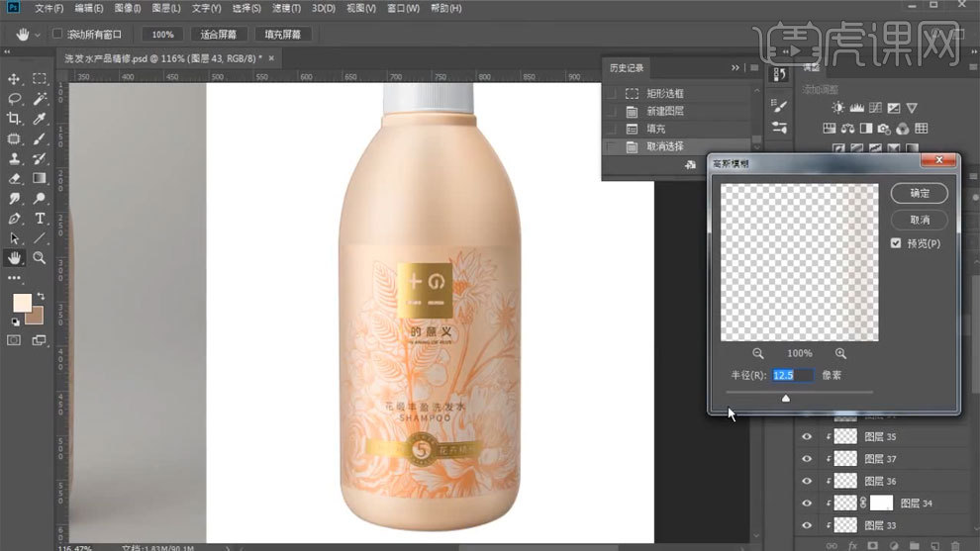The height and width of the screenshot is (551, 980).
Task: Hide 图层 33 with eye icon
Action: (x=807, y=525)
